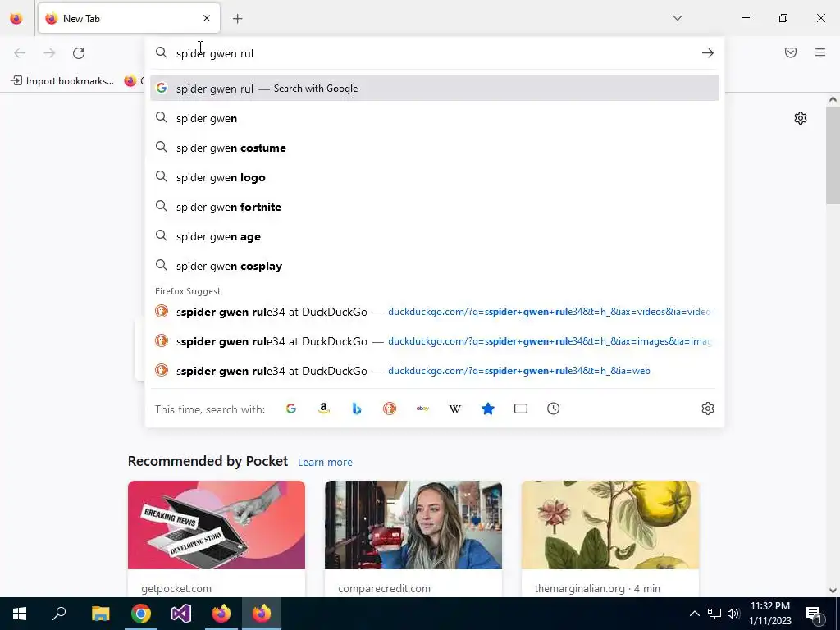Choose 'spider gwen fortnite' suggestion

[x=435, y=207]
